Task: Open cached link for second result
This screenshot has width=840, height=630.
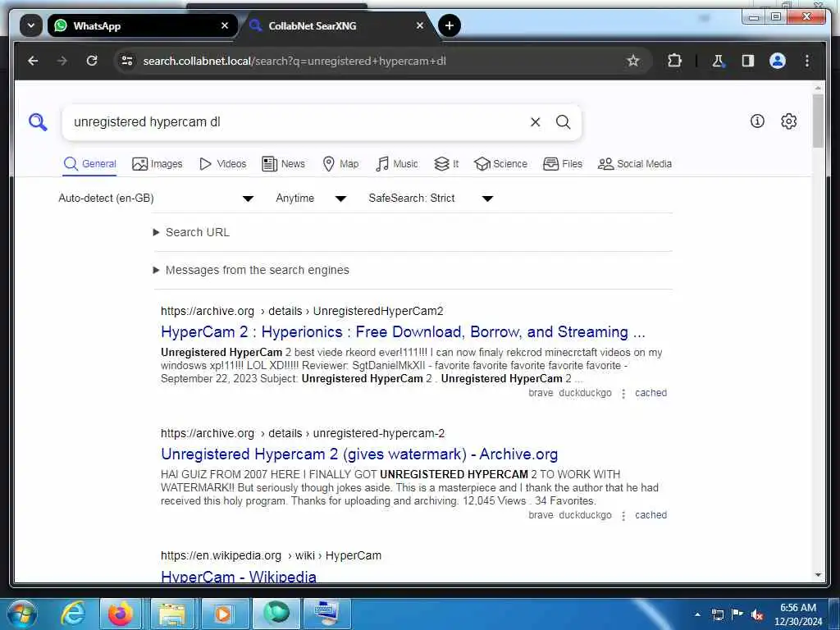Action: (651, 515)
